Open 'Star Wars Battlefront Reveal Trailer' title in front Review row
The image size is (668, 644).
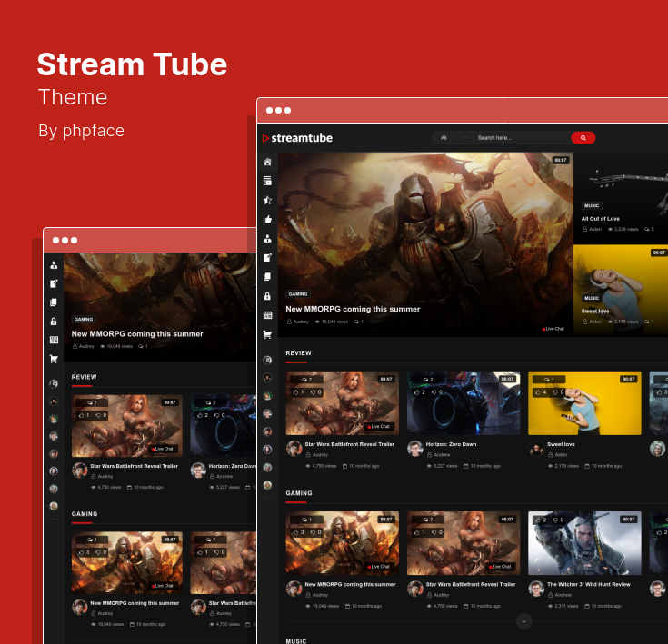[349, 444]
